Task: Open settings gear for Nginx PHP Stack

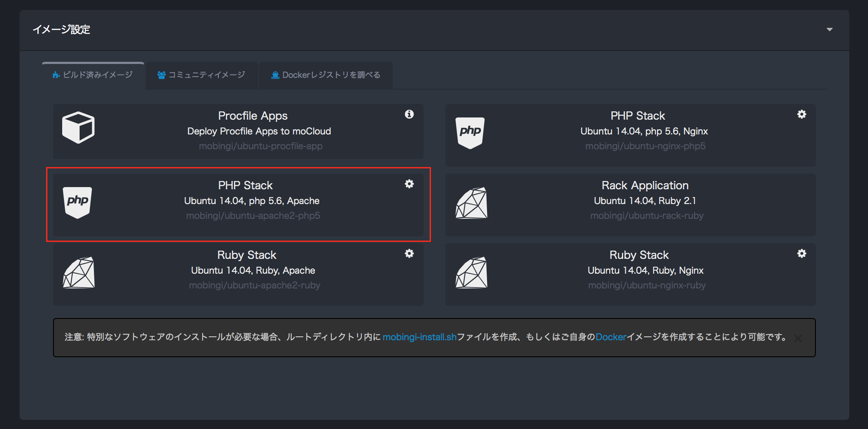Action: (801, 114)
